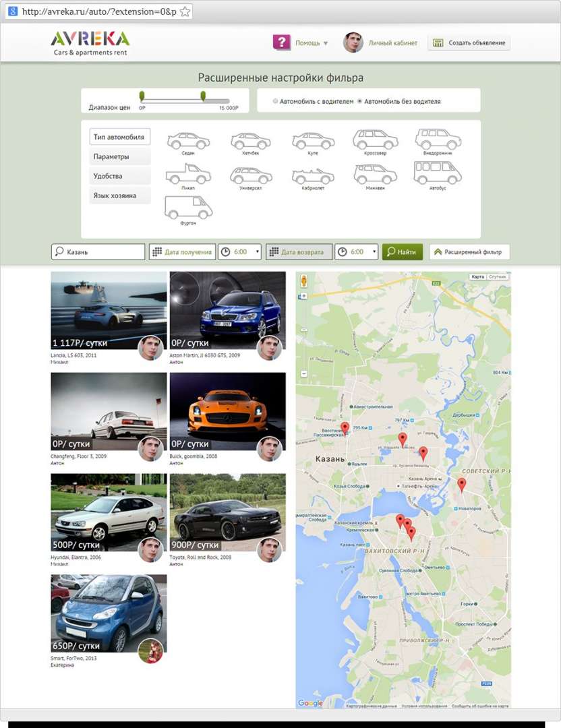This screenshot has height=728, width=561.
Task: Collapse the Расширенный фильтр panel
Action: (x=469, y=251)
